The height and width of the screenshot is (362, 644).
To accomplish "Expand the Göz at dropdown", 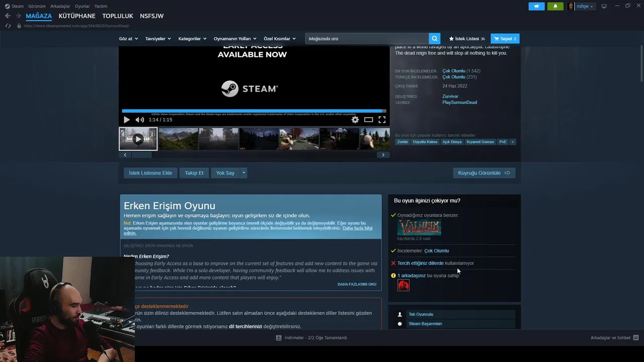I will coord(128,39).
